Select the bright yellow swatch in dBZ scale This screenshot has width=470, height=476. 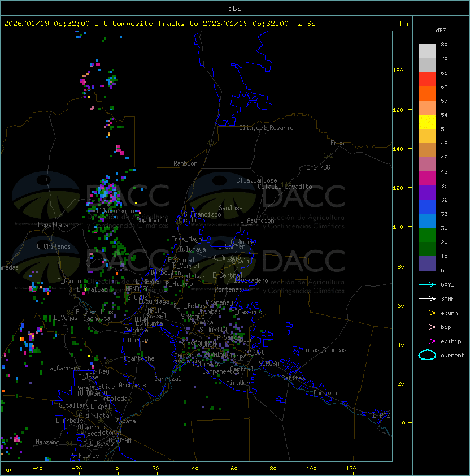(x=427, y=122)
